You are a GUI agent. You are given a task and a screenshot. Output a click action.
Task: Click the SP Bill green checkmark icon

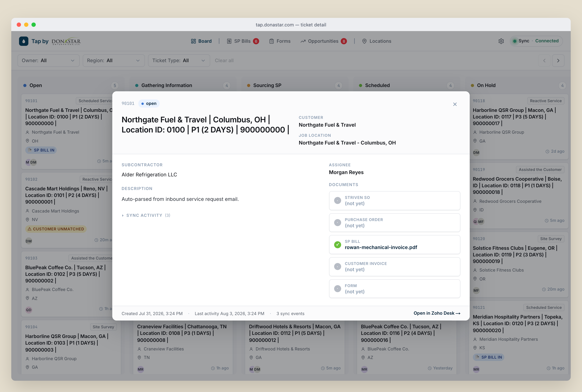point(337,245)
